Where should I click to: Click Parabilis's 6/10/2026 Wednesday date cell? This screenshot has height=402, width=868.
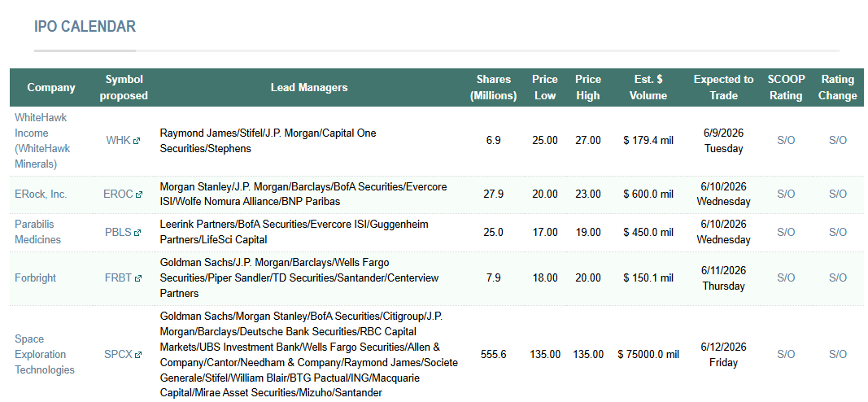click(723, 232)
